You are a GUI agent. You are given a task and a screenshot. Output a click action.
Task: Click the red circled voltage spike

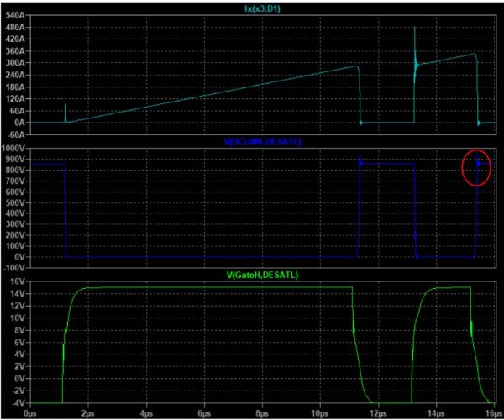click(x=478, y=165)
